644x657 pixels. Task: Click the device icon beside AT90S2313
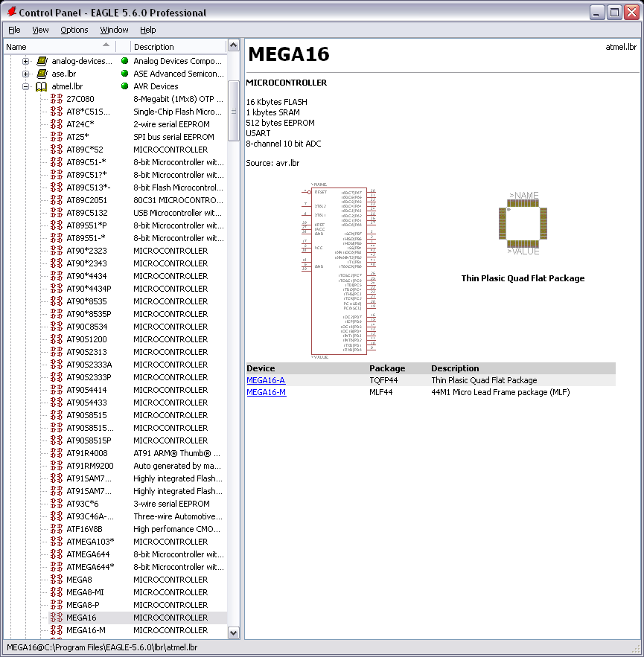click(56, 352)
